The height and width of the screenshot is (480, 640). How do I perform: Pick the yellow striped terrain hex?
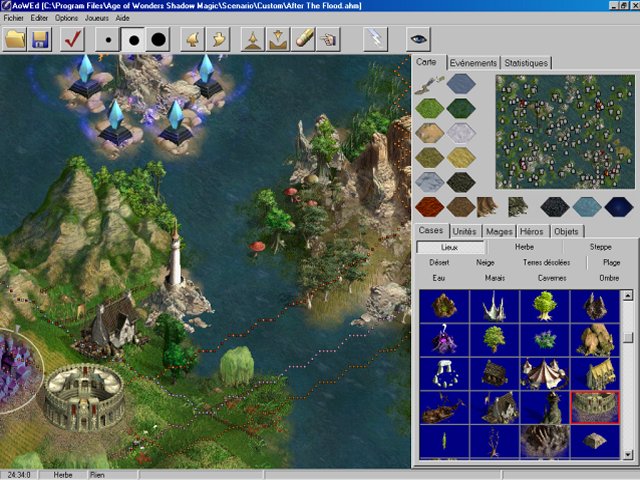click(461, 158)
